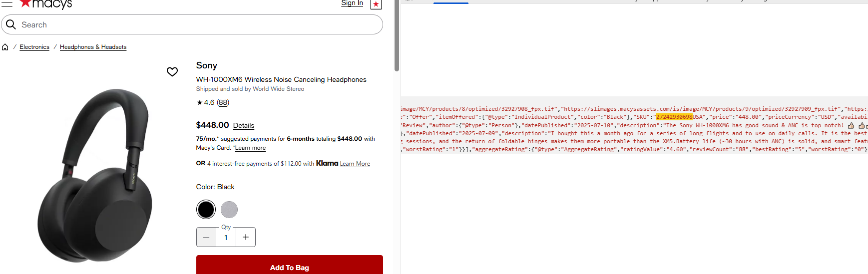Click 'Shipped and sold by World Wide Stereo'
868x274 pixels.
tap(250, 89)
